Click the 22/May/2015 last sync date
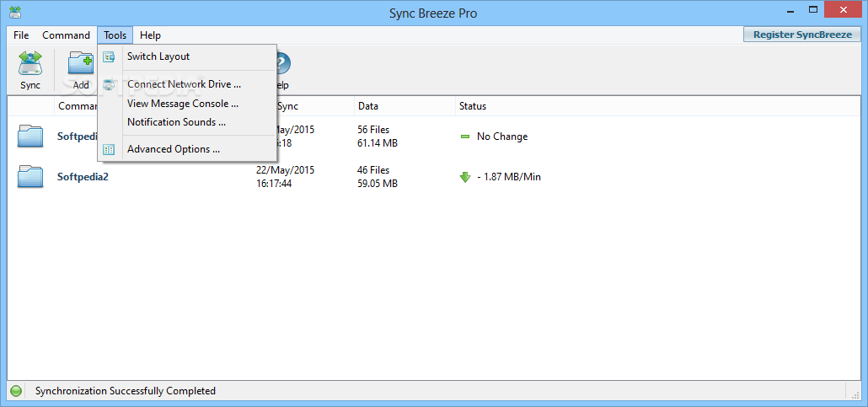This screenshot has height=407, width=868. (285, 170)
